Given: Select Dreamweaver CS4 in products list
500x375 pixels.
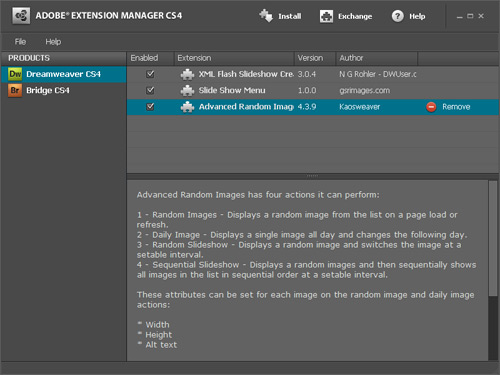Looking at the screenshot, I should pyautogui.click(x=64, y=74).
